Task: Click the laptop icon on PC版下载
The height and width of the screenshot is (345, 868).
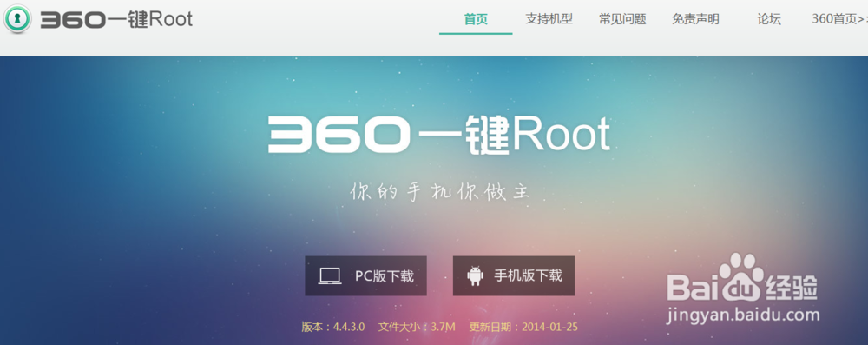Action: pos(330,275)
